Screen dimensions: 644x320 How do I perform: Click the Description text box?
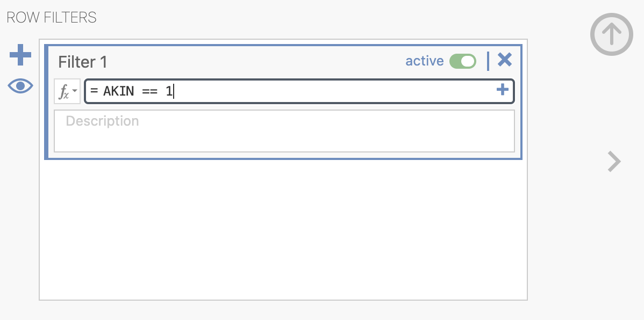coord(284,131)
